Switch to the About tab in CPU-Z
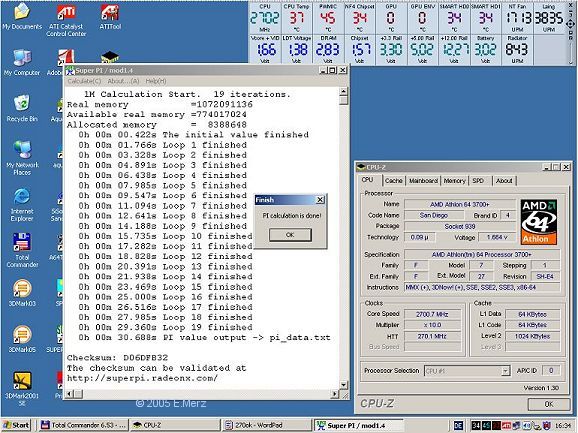Viewport: 578px width, 433px height. (x=504, y=181)
